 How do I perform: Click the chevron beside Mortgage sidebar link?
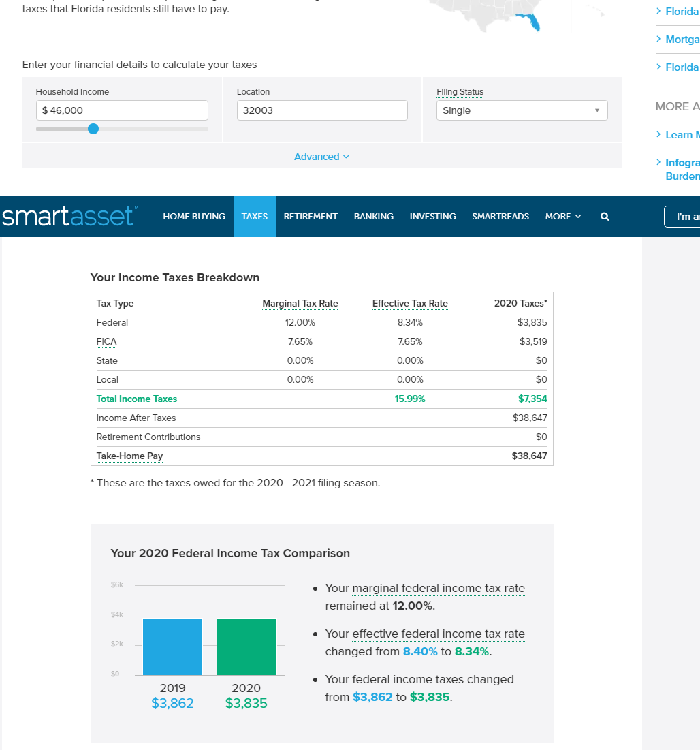pyautogui.click(x=658, y=39)
